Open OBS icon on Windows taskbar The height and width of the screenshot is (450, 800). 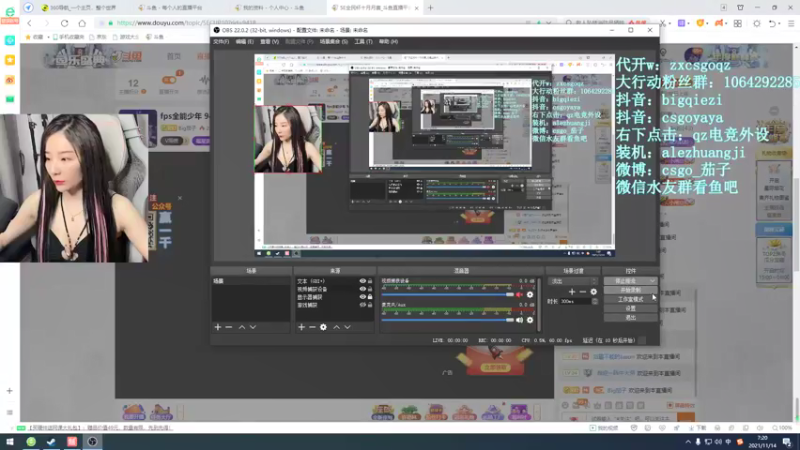click(x=92, y=442)
